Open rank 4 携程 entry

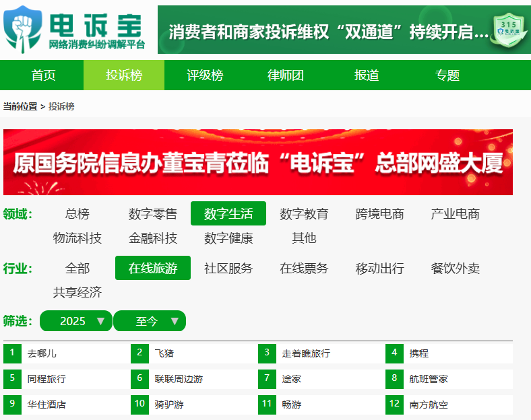pyautogui.click(x=449, y=353)
